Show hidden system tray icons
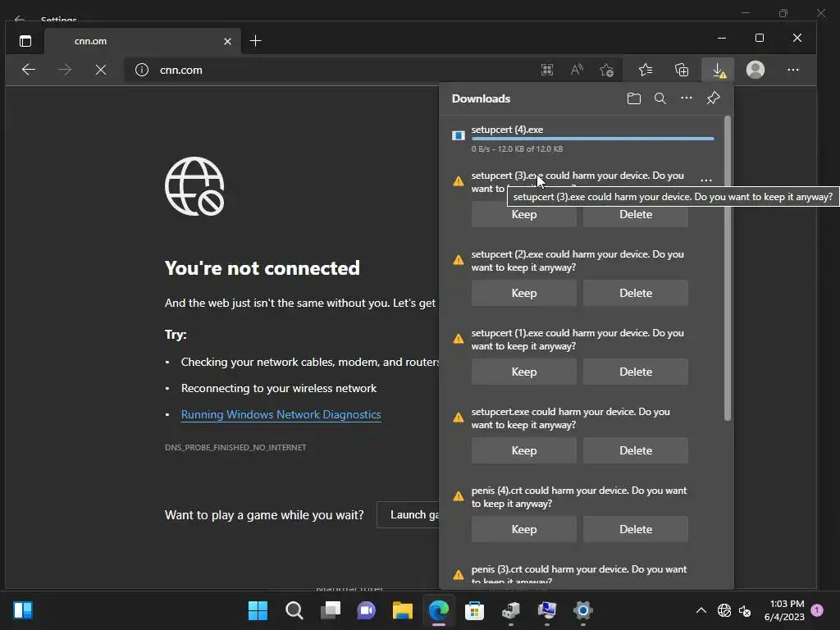 click(x=701, y=610)
